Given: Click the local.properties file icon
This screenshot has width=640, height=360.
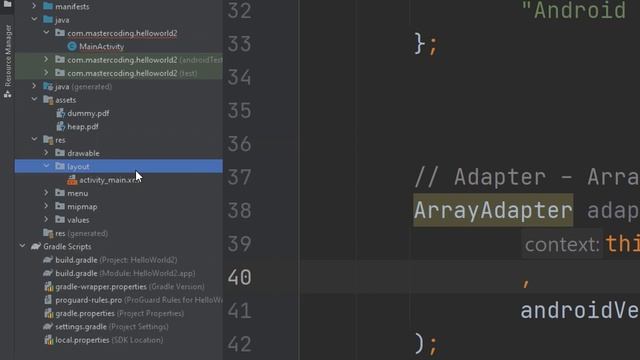Looking at the screenshot, I should coord(48,340).
